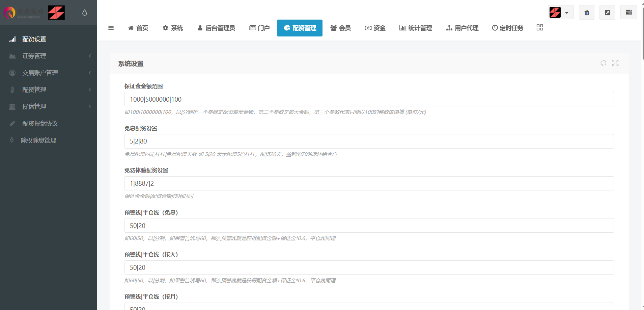Click the list layout icon top right
Screen dimensions: 644x310
(x=628, y=12)
